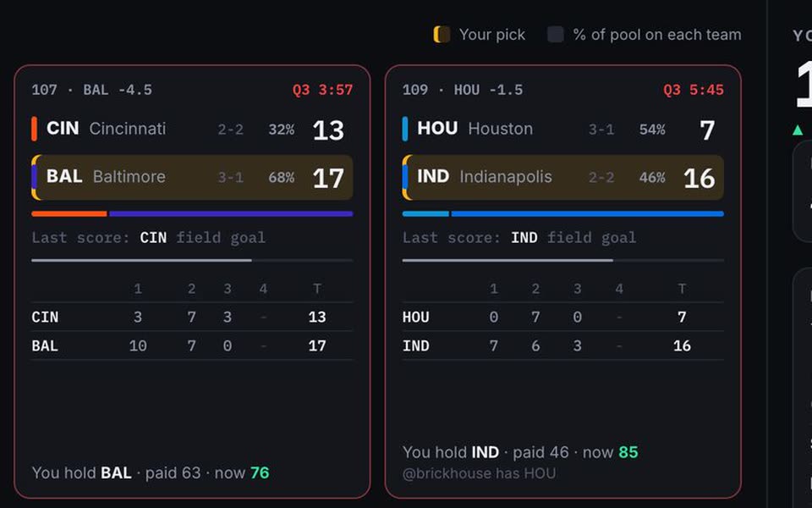812x508 pixels.
Task: Select the Cincinnati team row
Action: 192,129
